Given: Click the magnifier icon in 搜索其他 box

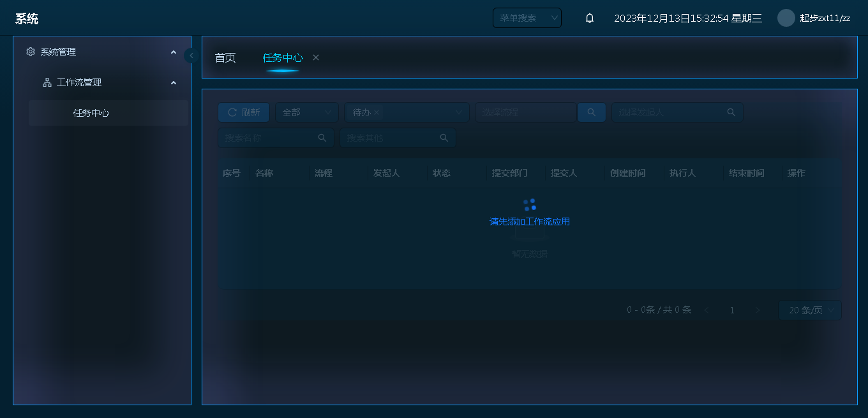Looking at the screenshot, I should (444, 138).
